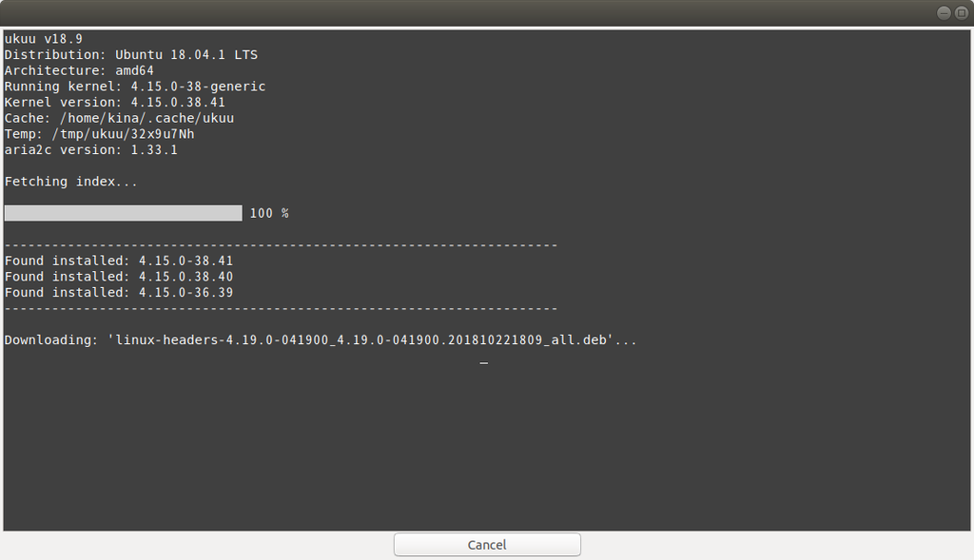The image size is (974, 560).
Task: Select the 'ukuu v18.9' line
Action: point(44,38)
